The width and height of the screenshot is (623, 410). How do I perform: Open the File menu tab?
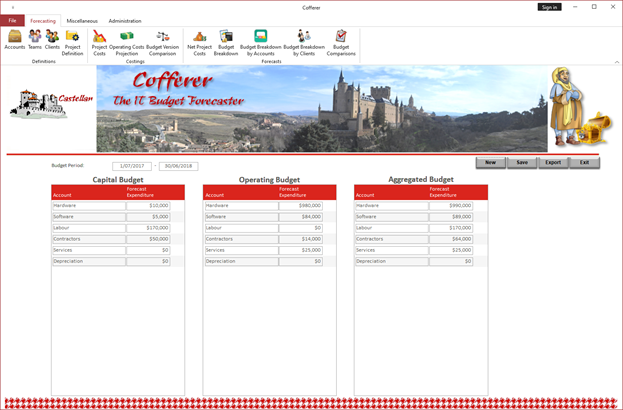pyautogui.click(x=12, y=21)
